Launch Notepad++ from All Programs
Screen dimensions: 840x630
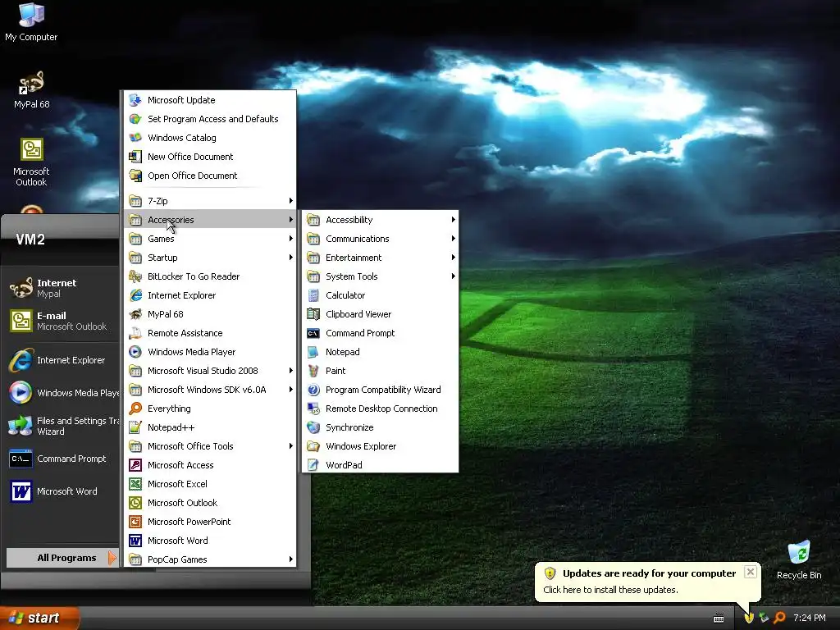pos(210,427)
